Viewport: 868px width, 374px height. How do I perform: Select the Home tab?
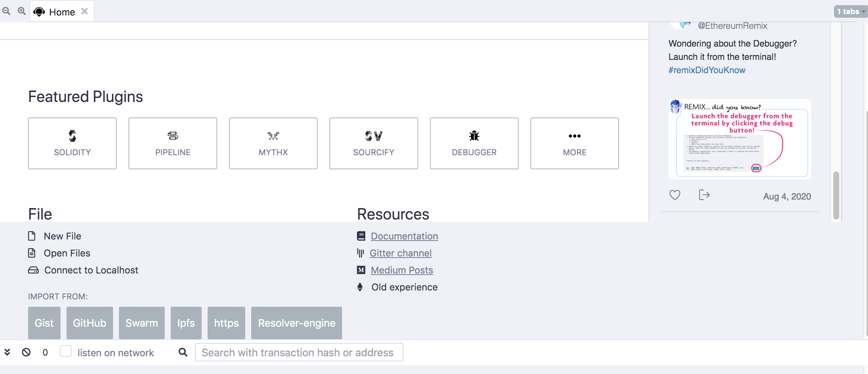click(x=62, y=12)
